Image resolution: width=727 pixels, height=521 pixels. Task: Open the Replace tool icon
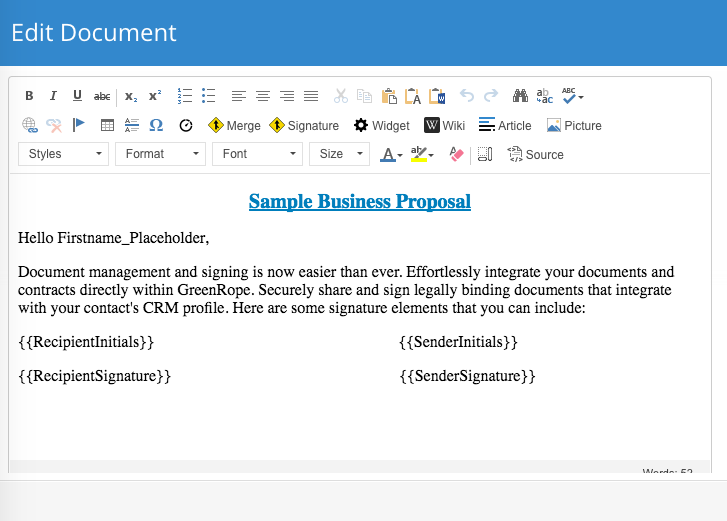[x=545, y=96]
